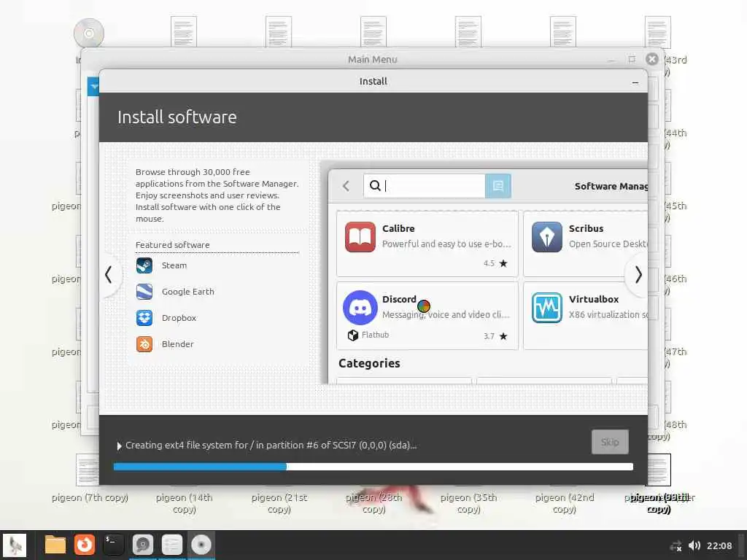747x560 pixels.
Task: Open the terminal from taskbar
Action: click(113, 545)
